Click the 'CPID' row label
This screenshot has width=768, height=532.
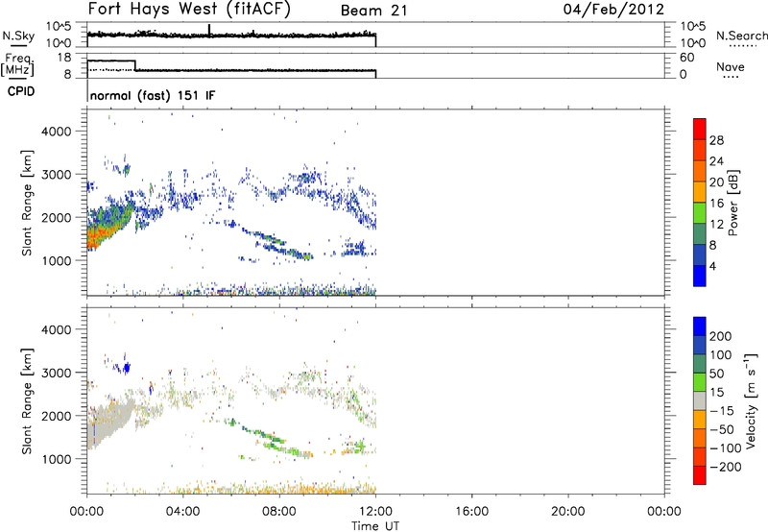point(20,91)
